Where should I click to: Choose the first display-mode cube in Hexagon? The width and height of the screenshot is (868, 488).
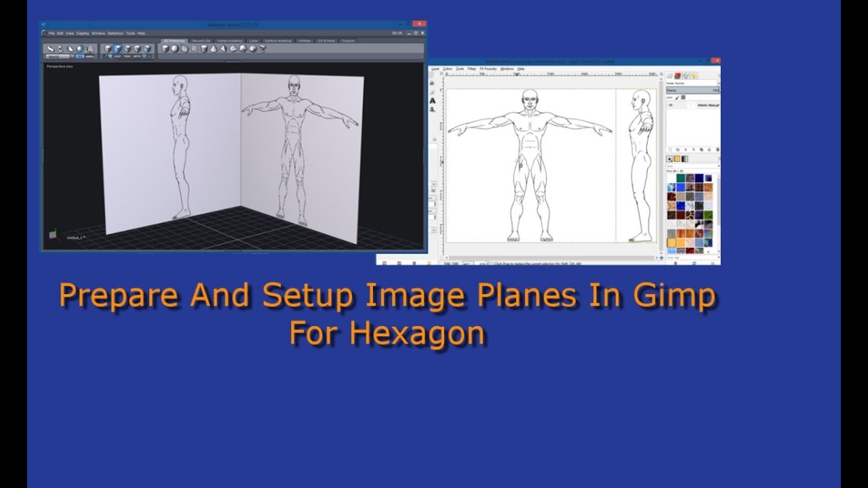click(108, 49)
